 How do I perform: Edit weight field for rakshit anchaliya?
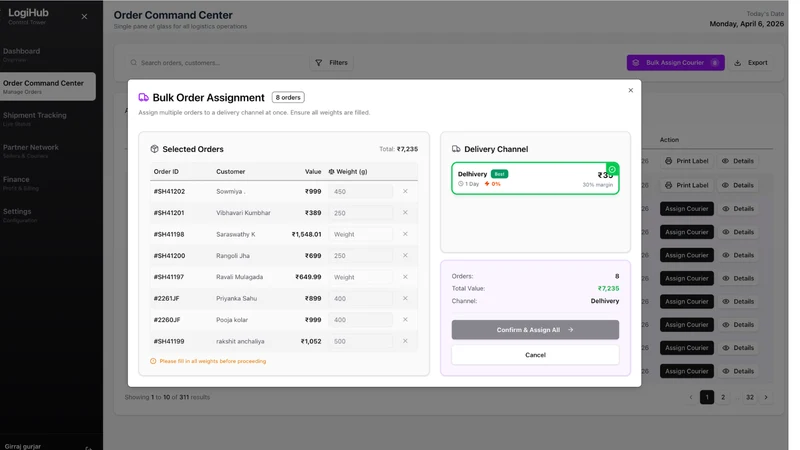(x=360, y=342)
